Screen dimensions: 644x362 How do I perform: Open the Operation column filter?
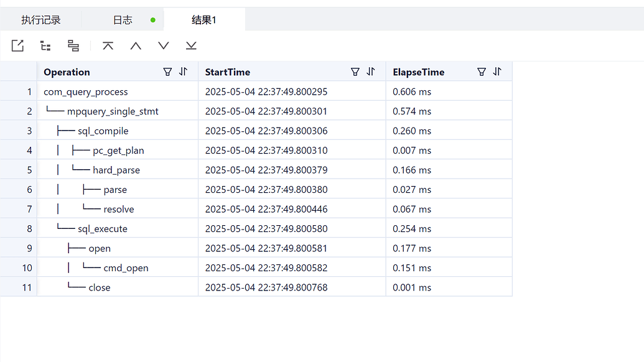click(167, 72)
